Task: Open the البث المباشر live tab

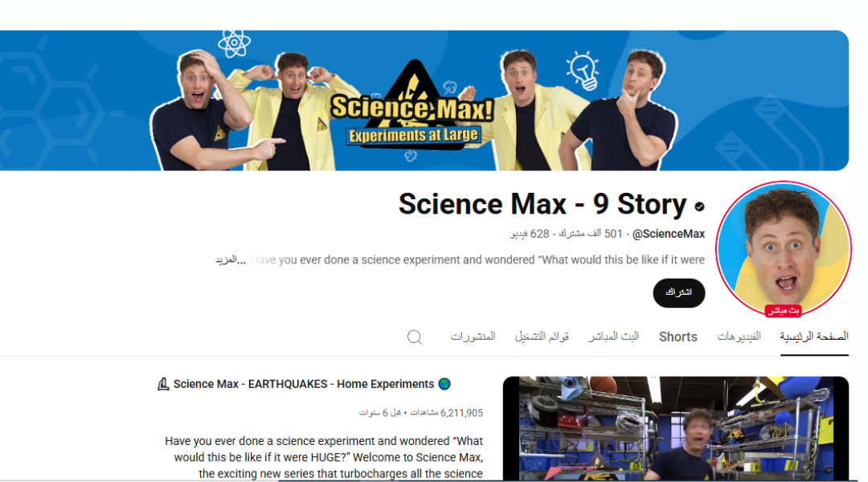Action: coord(613,337)
